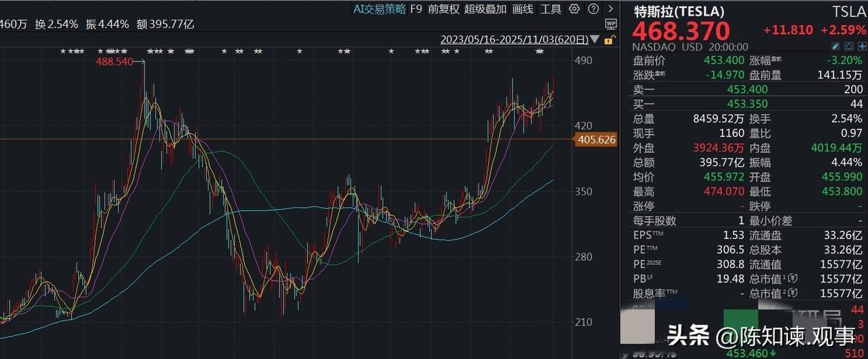Image resolution: width=868 pixels, height=359 pixels.
Task: Open the date range dropdown triangle
Action: pyautogui.click(x=595, y=40)
